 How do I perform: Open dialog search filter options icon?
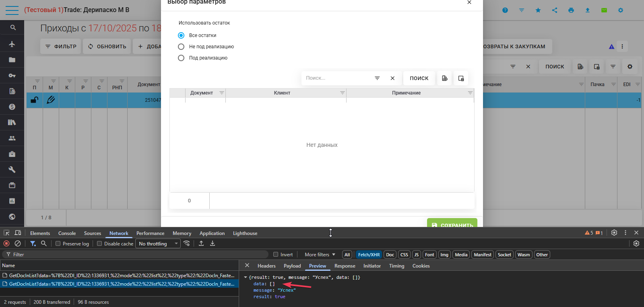(377, 78)
